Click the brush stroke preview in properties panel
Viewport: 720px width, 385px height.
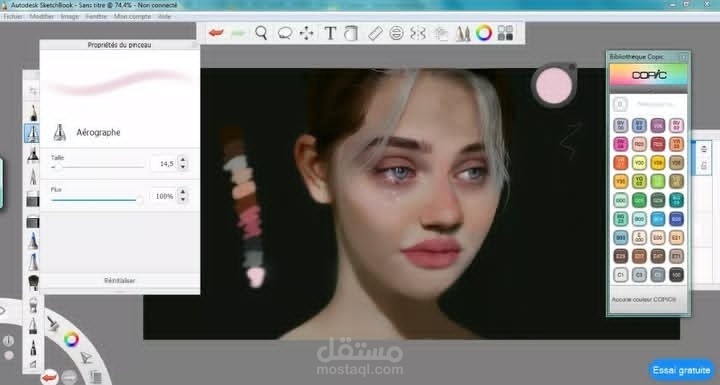point(119,83)
